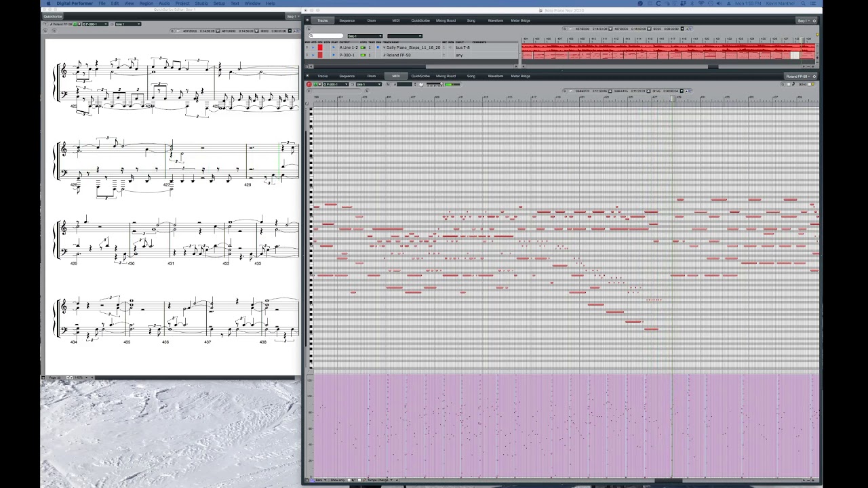Switch to Drum tab in upper panel
The height and width of the screenshot is (488, 868).
[372, 20]
